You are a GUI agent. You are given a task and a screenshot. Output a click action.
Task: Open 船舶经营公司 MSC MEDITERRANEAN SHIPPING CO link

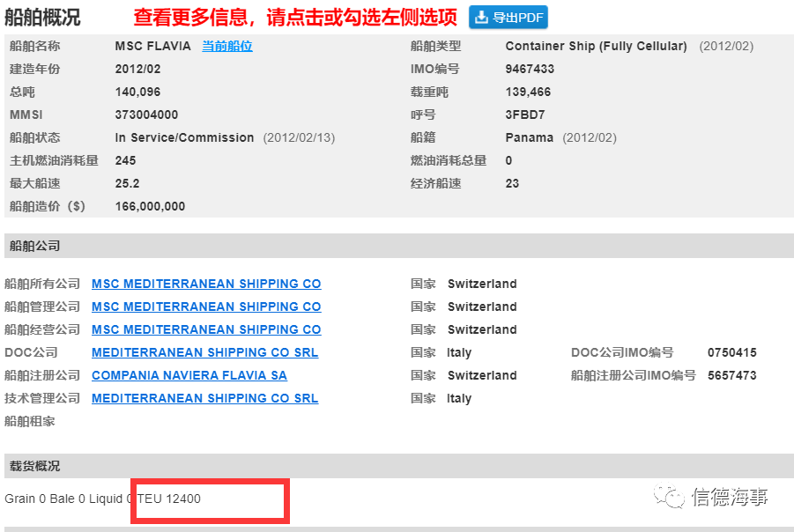pyautogui.click(x=206, y=329)
